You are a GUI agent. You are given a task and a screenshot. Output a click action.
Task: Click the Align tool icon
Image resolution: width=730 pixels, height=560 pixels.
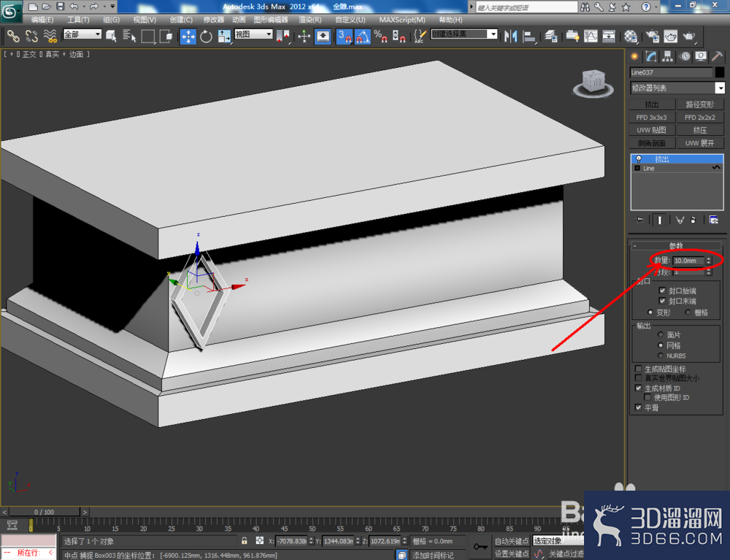[529, 36]
